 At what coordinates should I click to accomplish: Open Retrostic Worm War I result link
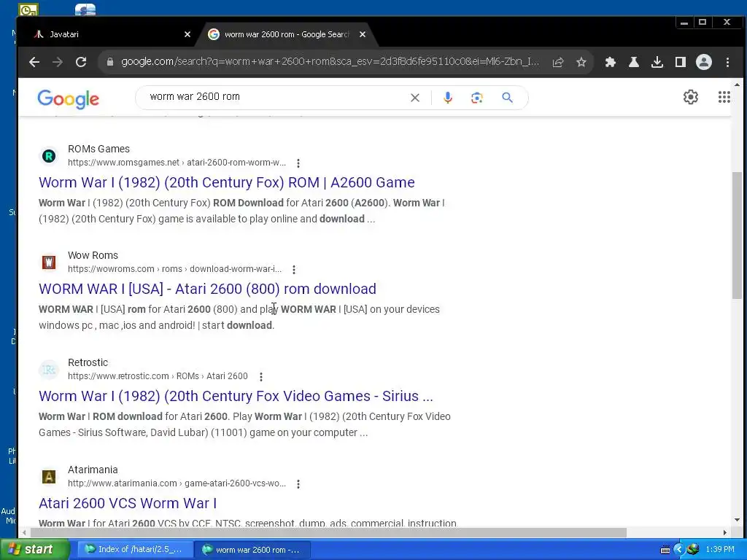236,396
